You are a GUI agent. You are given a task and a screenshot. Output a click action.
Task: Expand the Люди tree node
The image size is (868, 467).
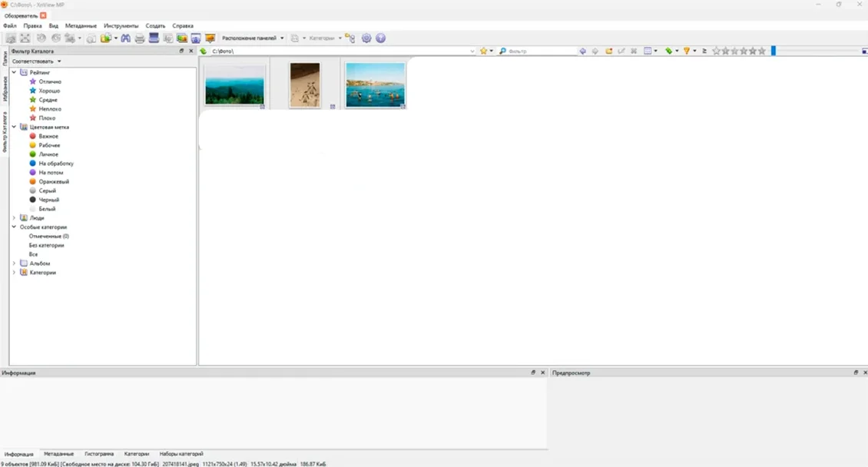15,218
